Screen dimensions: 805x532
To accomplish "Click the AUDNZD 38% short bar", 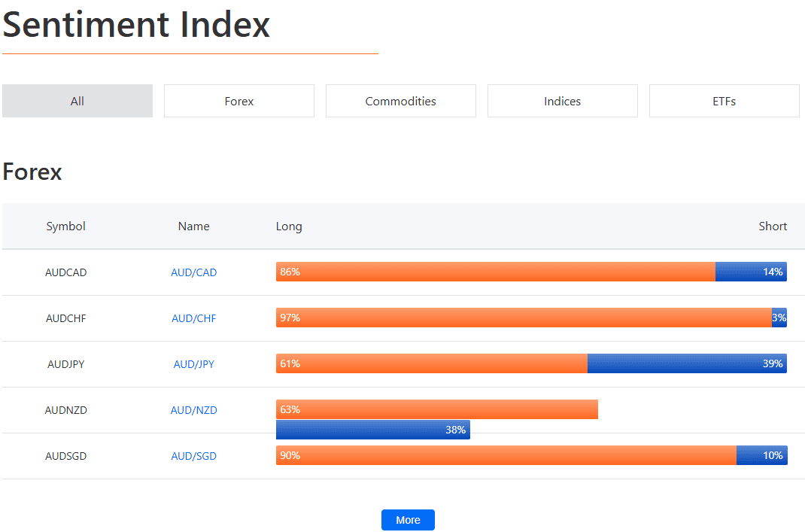I will (372, 430).
